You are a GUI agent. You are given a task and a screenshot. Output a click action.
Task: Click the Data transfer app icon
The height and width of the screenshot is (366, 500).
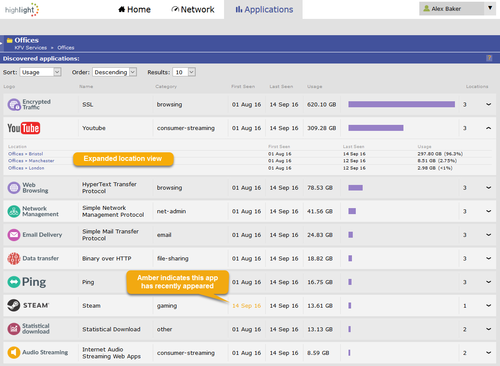point(14,258)
